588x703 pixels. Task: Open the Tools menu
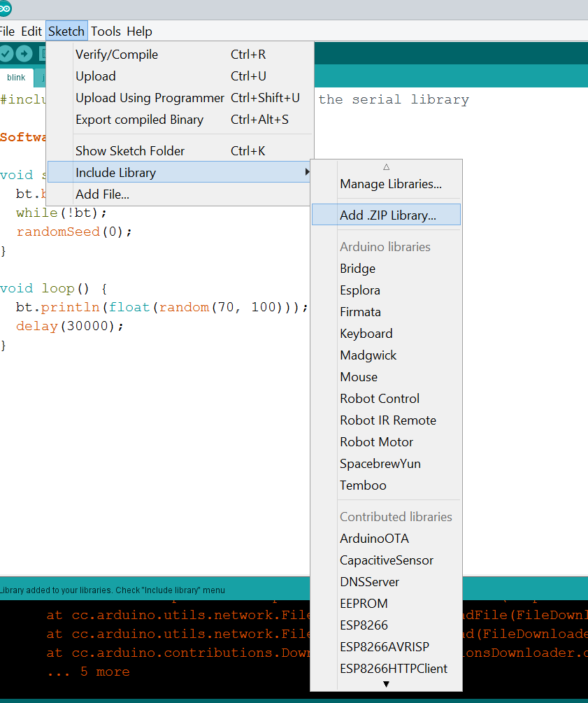coord(106,31)
